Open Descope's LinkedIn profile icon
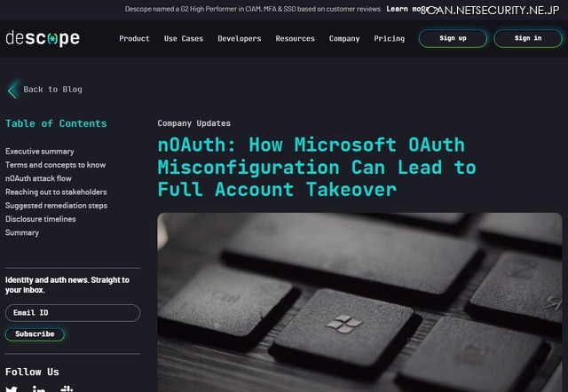Screen dimensions: 568x392 pos(39,389)
